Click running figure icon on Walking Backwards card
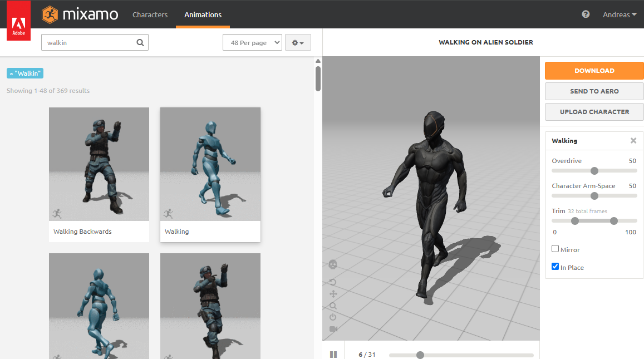 pyautogui.click(x=57, y=214)
